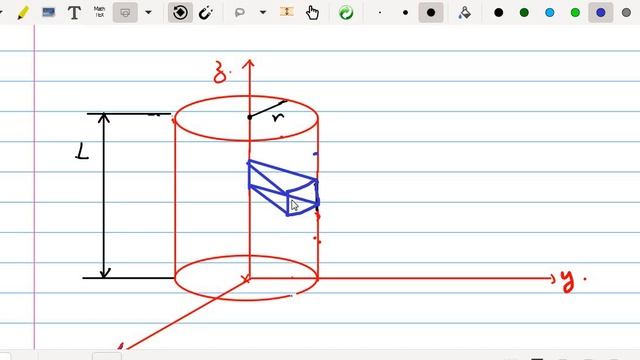Click the green refresh arrow icon
Image resolution: width=640 pixels, height=360 pixels.
click(346, 13)
